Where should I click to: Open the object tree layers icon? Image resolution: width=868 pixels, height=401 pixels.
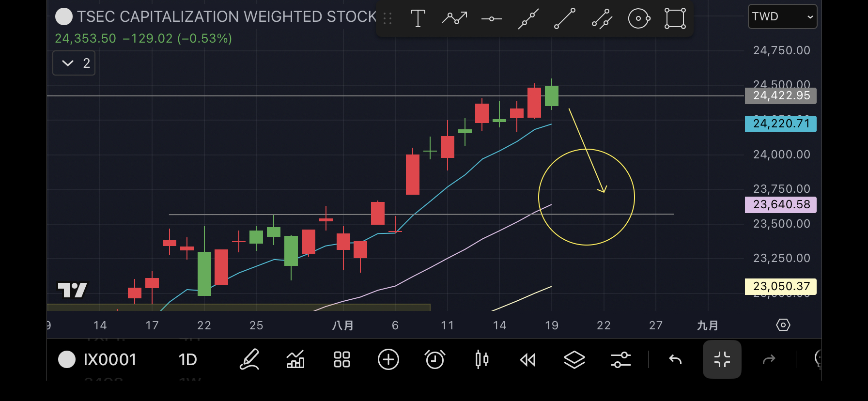click(x=574, y=360)
